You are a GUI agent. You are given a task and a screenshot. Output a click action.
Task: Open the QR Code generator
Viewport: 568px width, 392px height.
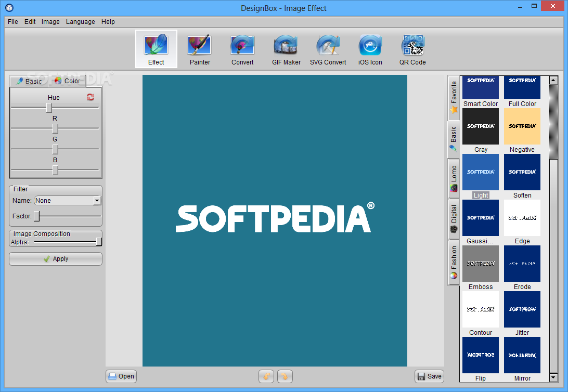(x=412, y=49)
